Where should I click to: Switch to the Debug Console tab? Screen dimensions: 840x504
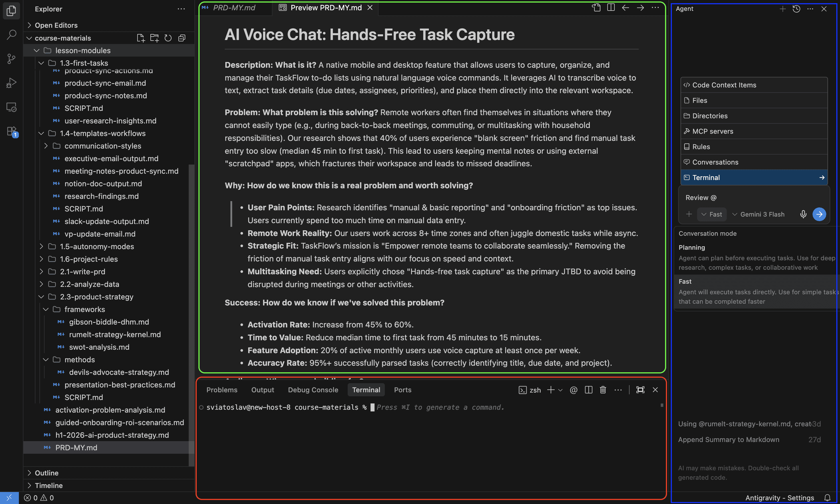(x=313, y=390)
